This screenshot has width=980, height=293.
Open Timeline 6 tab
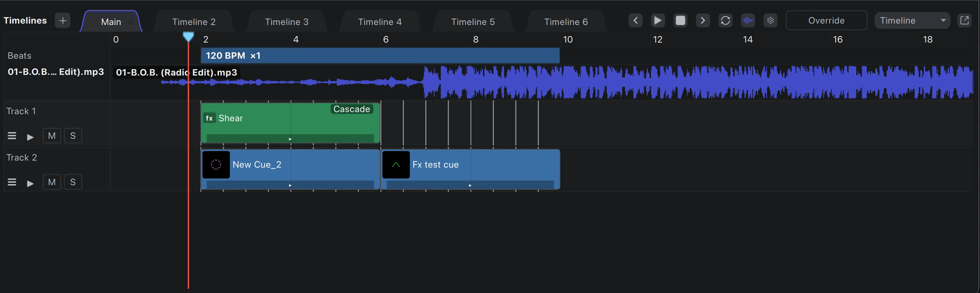coord(566,22)
